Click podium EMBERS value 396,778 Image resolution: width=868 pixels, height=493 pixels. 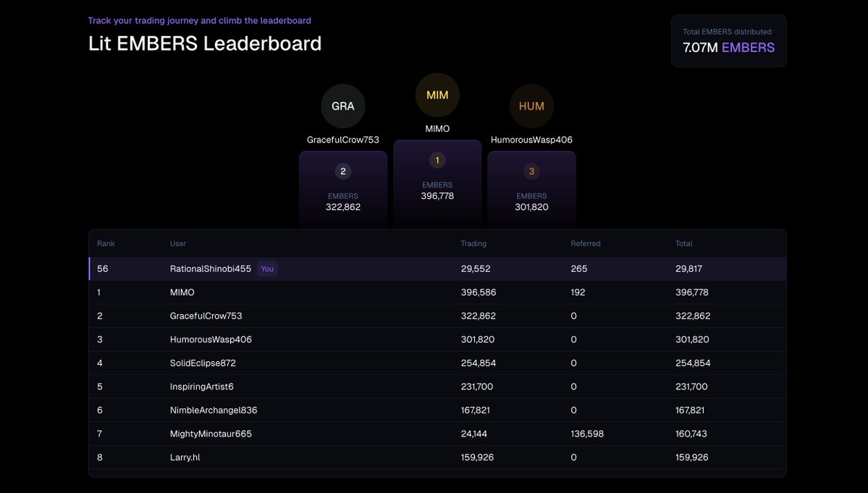click(x=437, y=196)
